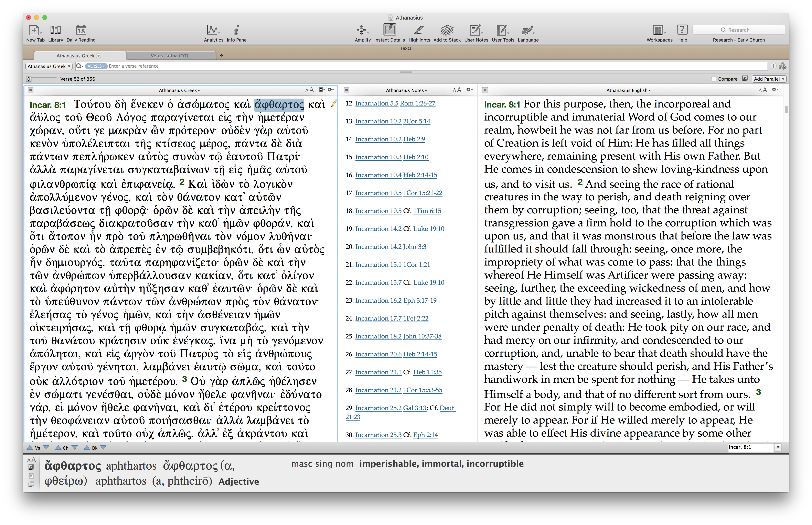Open User Tools

503,33
